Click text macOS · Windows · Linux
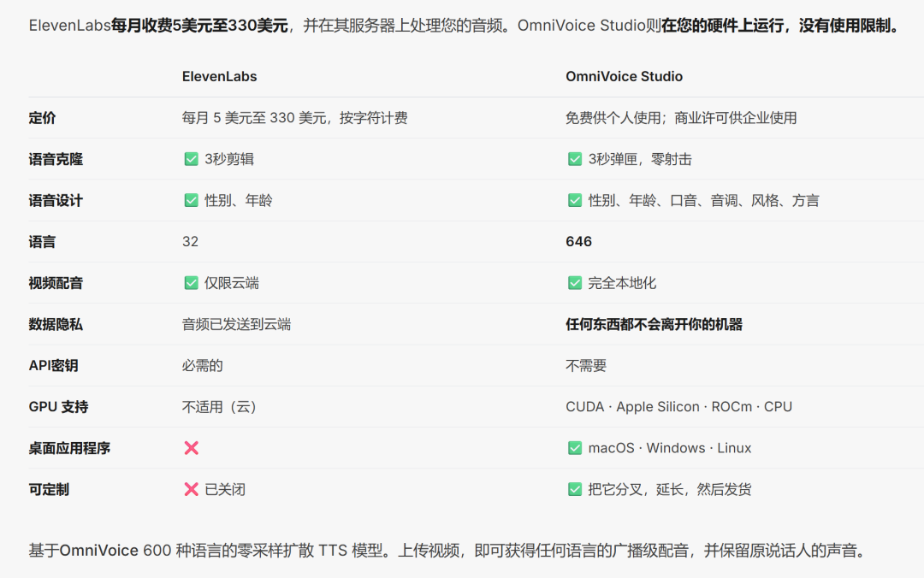This screenshot has width=924, height=578. [x=670, y=448]
